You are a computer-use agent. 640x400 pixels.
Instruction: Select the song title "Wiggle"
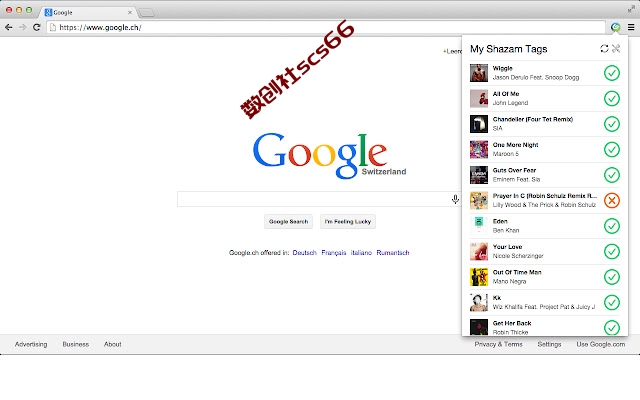[x=502, y=68]
